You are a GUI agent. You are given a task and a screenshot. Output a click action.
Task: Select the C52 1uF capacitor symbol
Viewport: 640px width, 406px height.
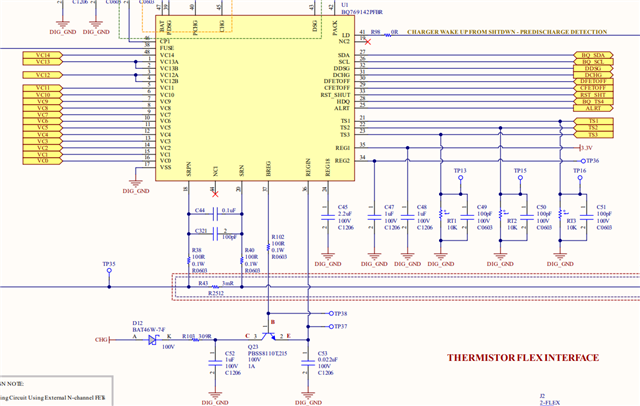[215, 363]
